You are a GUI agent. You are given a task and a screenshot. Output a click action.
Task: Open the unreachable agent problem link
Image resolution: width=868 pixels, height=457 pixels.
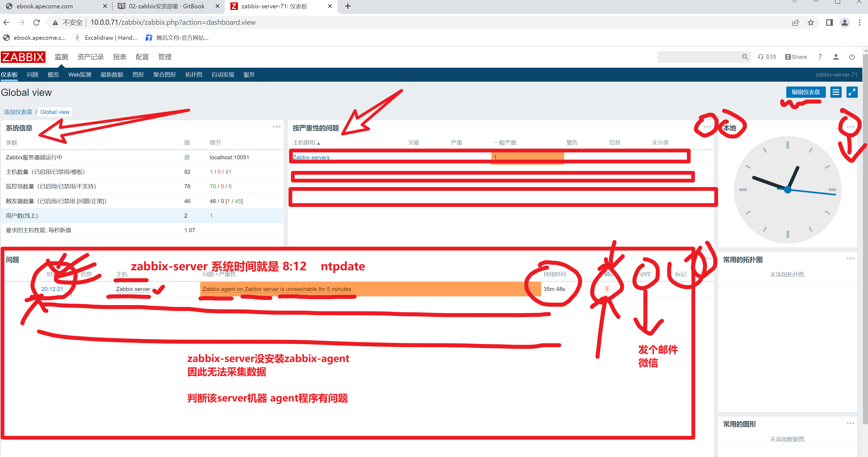[277, 289]
